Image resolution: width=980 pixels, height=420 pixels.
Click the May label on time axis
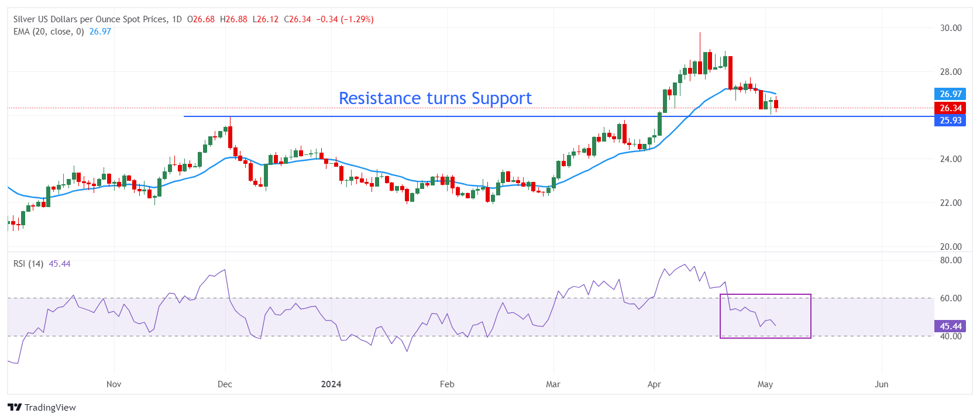click(x=765, y=384)
